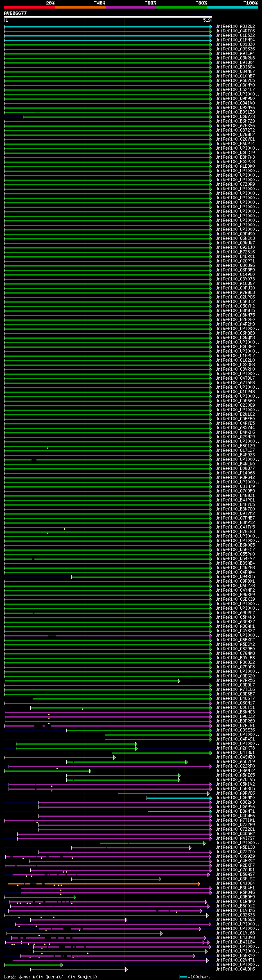Select the AV626677 query title
The image size is (262, 980).
point(16,13)
